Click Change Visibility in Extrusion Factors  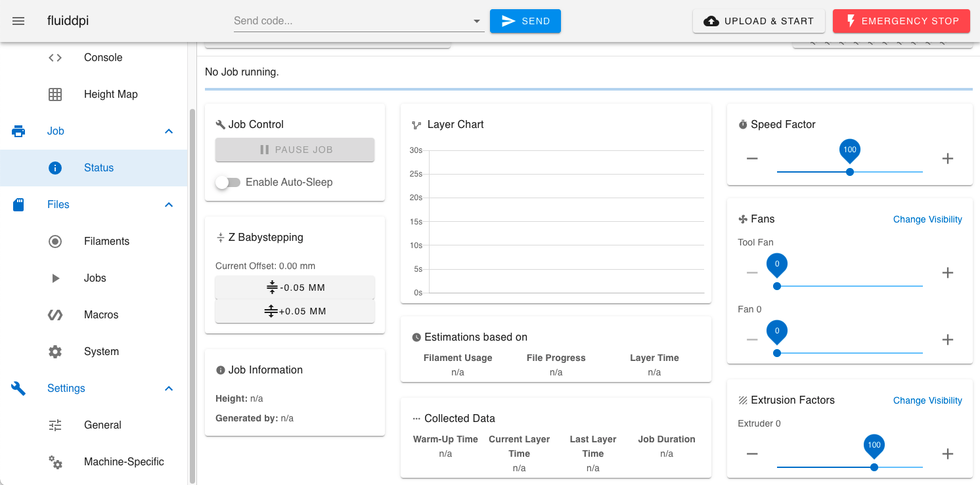[927, 400]
